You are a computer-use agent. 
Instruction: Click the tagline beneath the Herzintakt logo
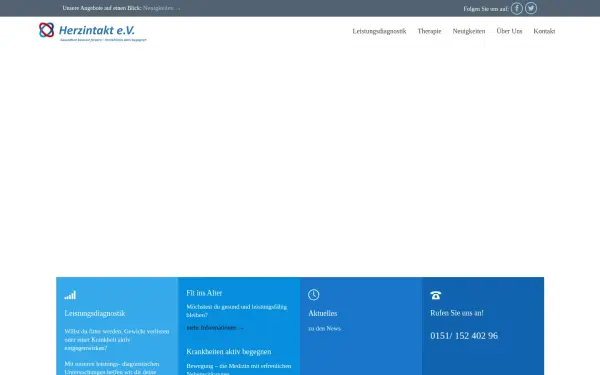coord(103,40)
